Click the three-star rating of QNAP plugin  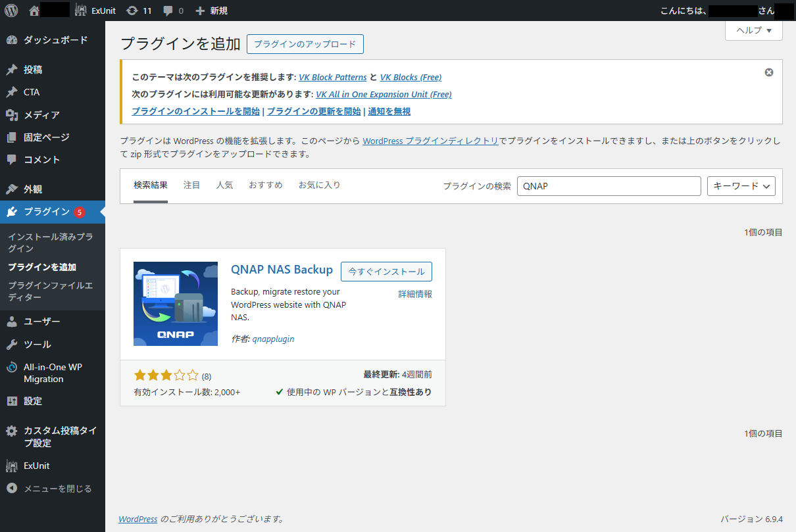pos(166,375)
